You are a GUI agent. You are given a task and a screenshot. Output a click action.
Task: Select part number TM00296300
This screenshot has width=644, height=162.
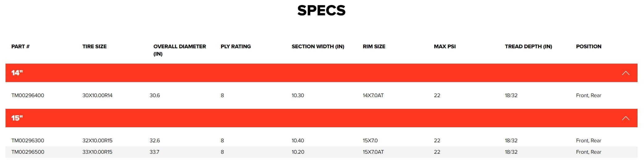pyautogui.click(x=28, y=140)
